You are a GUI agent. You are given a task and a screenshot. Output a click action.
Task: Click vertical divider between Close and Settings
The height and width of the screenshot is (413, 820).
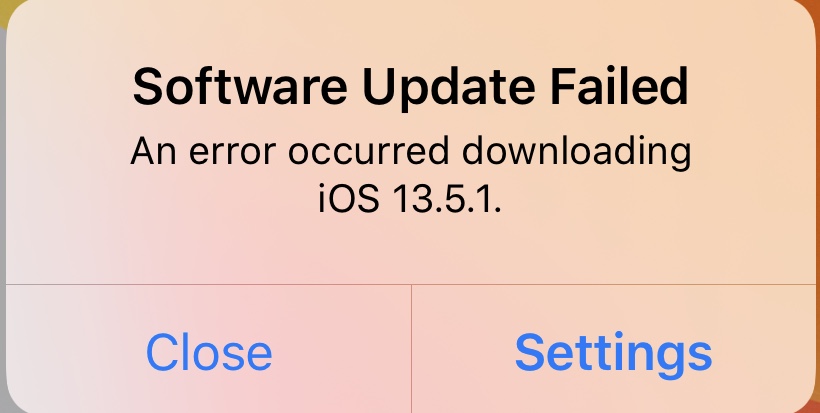pyautogui.click(x=412, y=349)
